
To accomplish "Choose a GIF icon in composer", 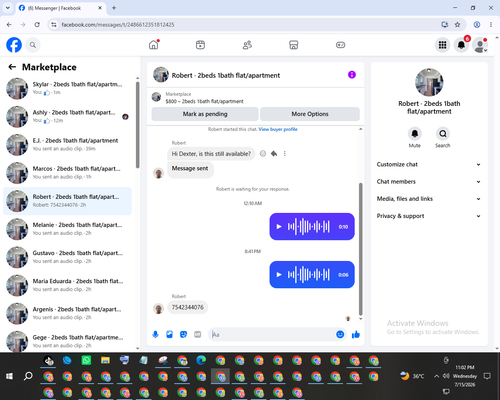I will point(198,334).
